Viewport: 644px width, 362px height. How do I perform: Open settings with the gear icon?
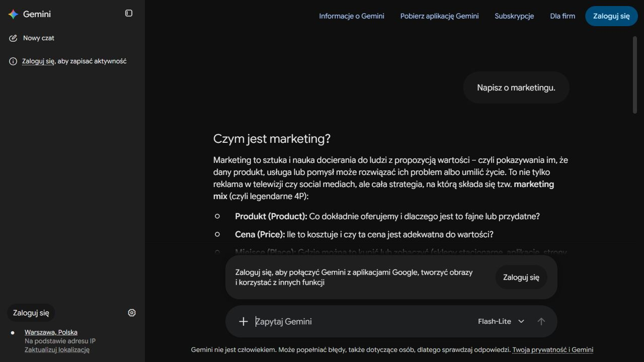pos(132,313)
